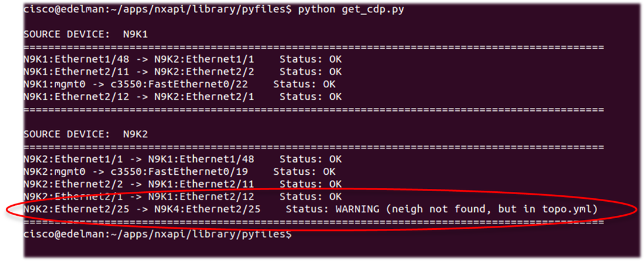This screenshot has height=261, width=644.
Task: Click the 'SOURCE DEVICE: N9K2' heading
Action: tap(85, 134)
